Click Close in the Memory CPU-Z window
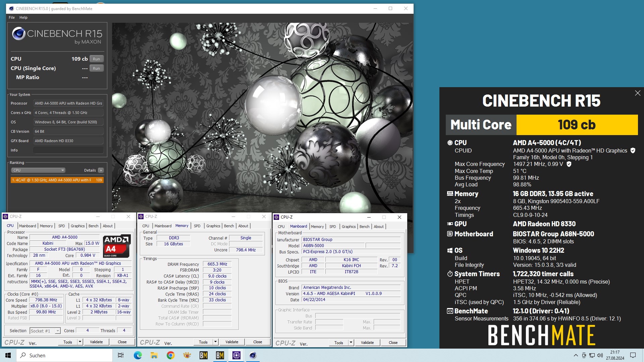Viewport: 644px width, 362px height. click(x=258, y=342)
